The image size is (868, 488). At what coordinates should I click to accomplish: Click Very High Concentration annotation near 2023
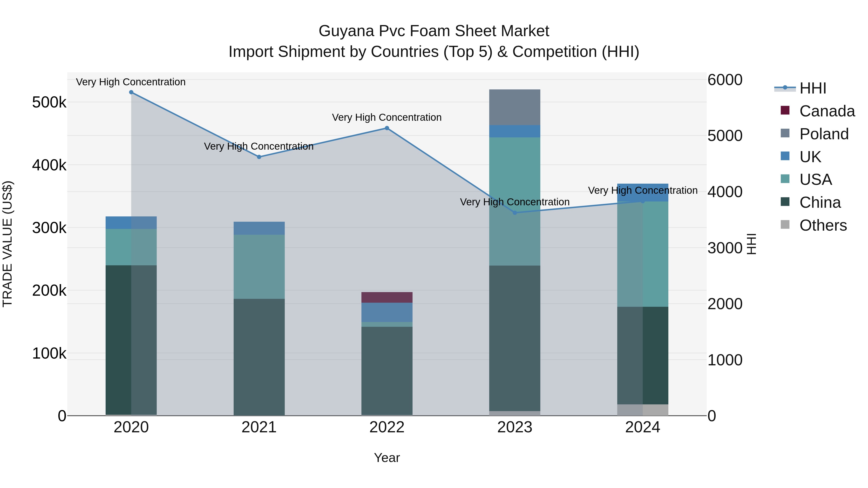point(515,202)
